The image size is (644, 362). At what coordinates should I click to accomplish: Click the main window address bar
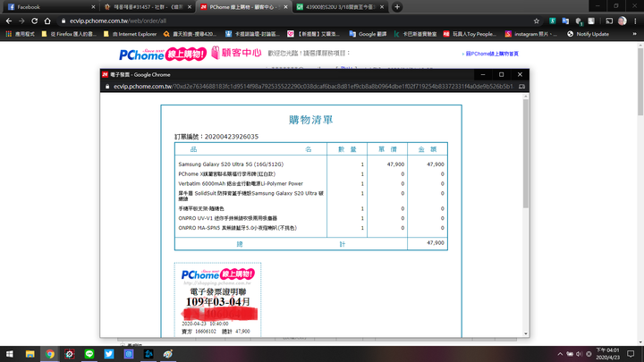click(296, 21)
